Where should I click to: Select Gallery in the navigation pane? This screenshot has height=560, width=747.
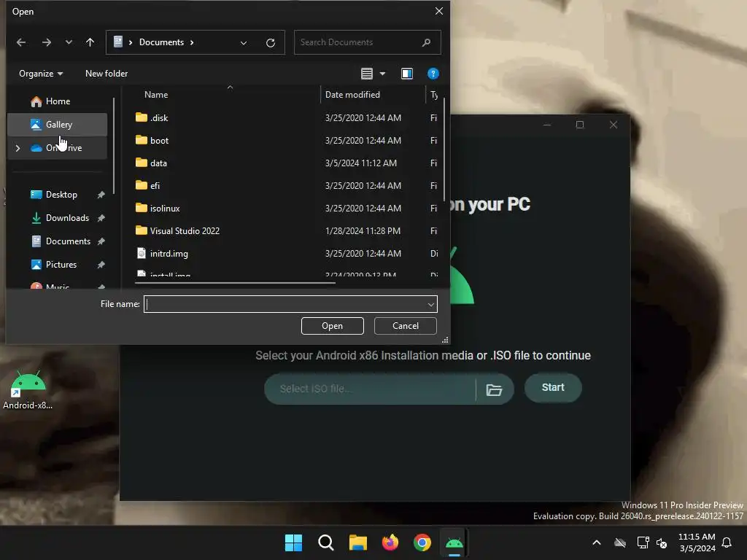58,124
